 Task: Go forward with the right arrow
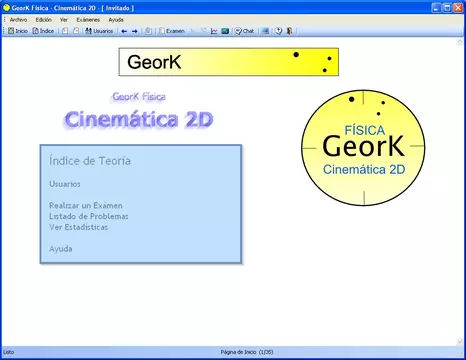135,31
